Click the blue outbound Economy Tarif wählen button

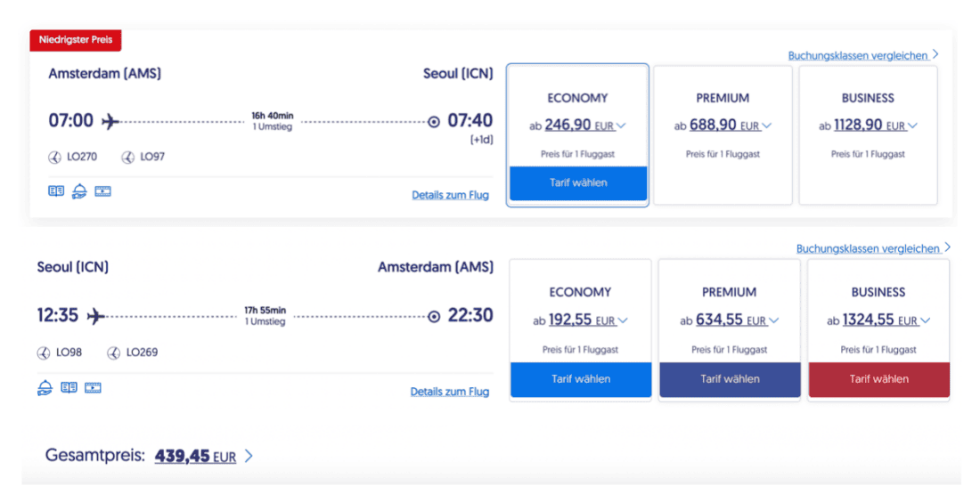click(577, 183)
